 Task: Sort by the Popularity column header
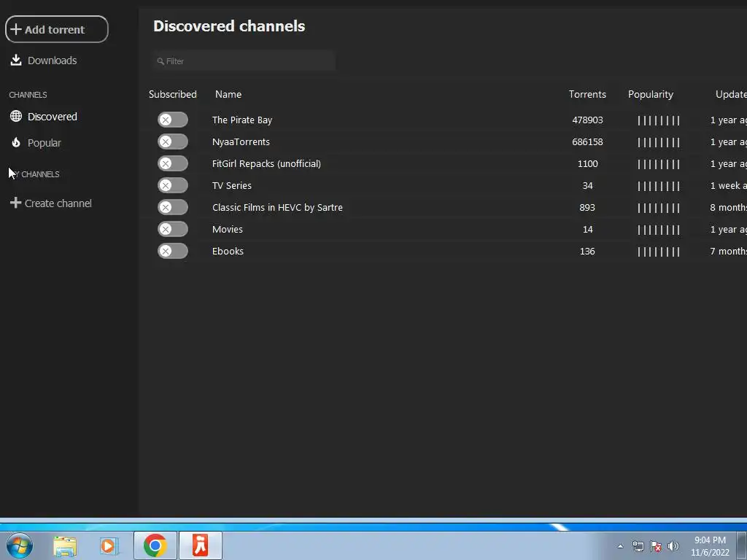(x=651, y=94)
